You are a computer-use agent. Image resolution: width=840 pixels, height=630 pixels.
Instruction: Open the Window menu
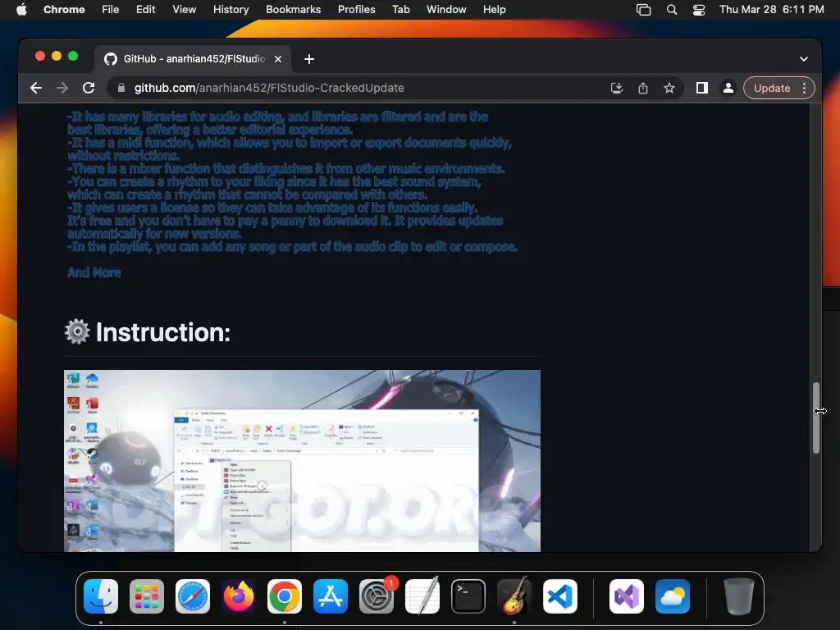(x=446, y=10)
